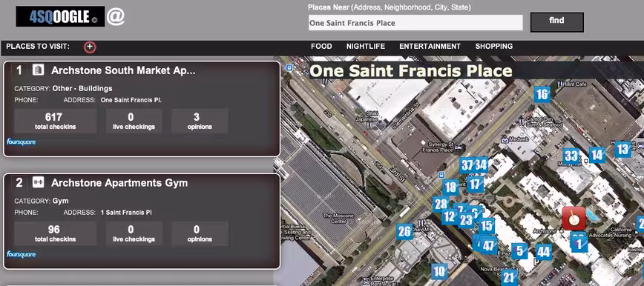This screenshot has height=286, width=644.
Task: Click building icon on Archstone South Market card
Action: click(38, 70)
